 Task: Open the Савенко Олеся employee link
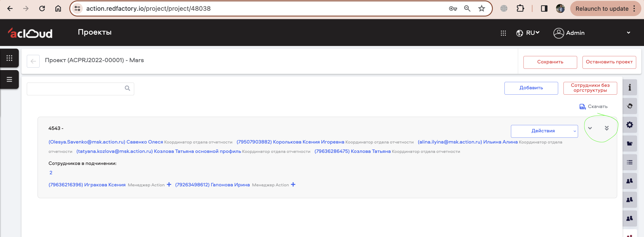(106, 142)
